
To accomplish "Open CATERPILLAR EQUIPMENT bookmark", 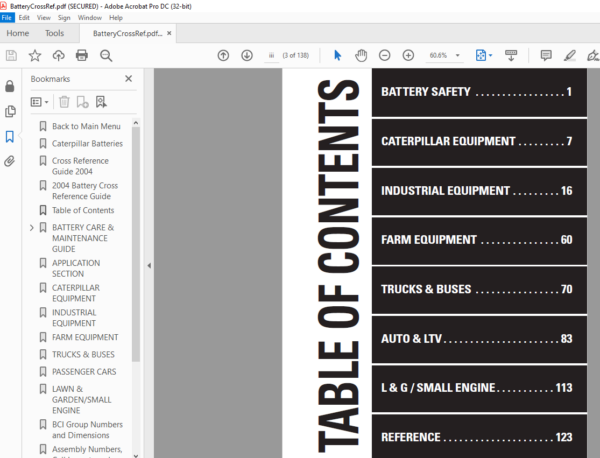I will pyautogui.click(x=76, y=293).
